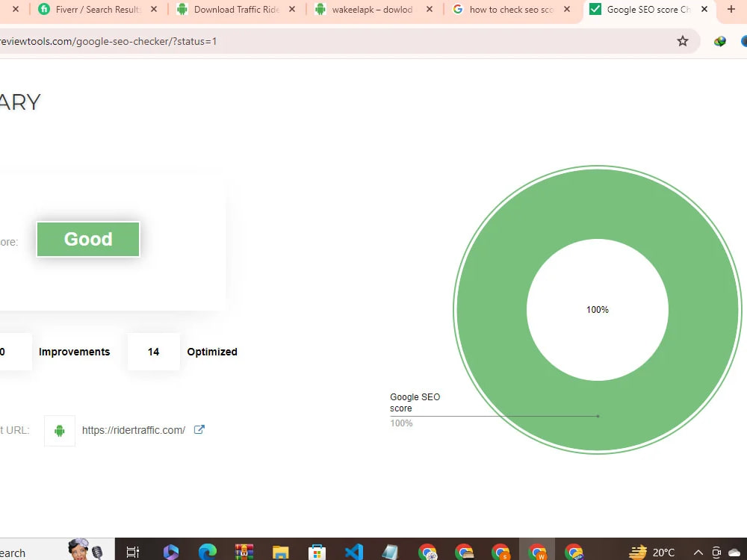Viewport: 747px width, 560px height.
Task: Open the first Chrome profile on taskbar
Action: [x=427, y=553]
